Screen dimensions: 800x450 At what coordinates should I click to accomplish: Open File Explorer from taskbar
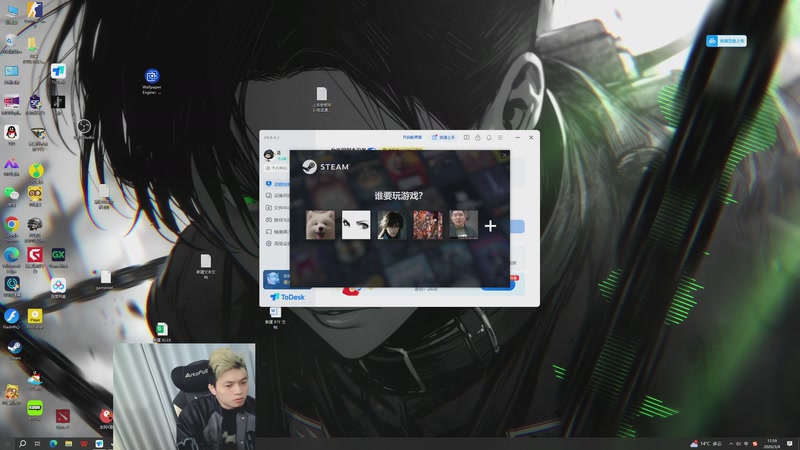coord(68,443)
